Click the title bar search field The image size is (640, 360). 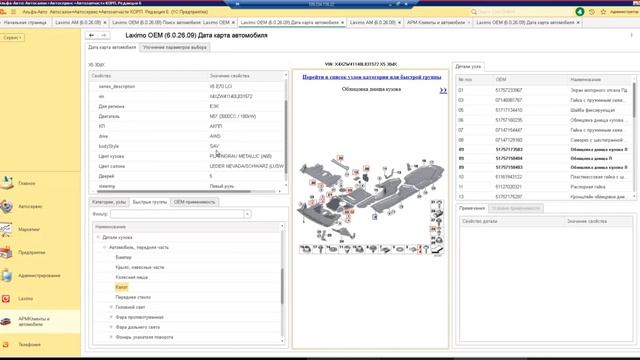(x=522, y=12)
